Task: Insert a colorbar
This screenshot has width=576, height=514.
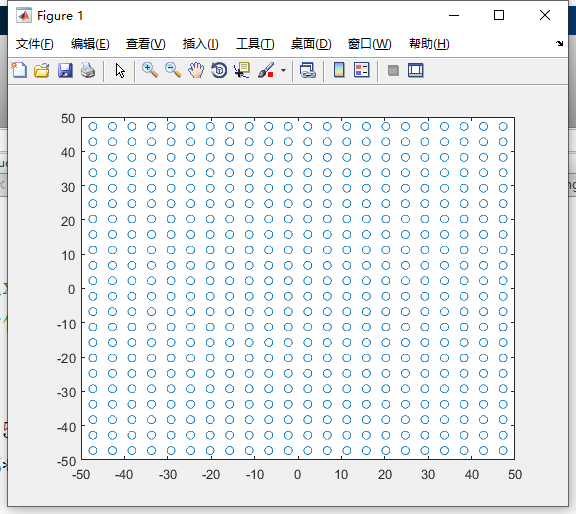Action: pyautogui.click(x=339, y=70)
